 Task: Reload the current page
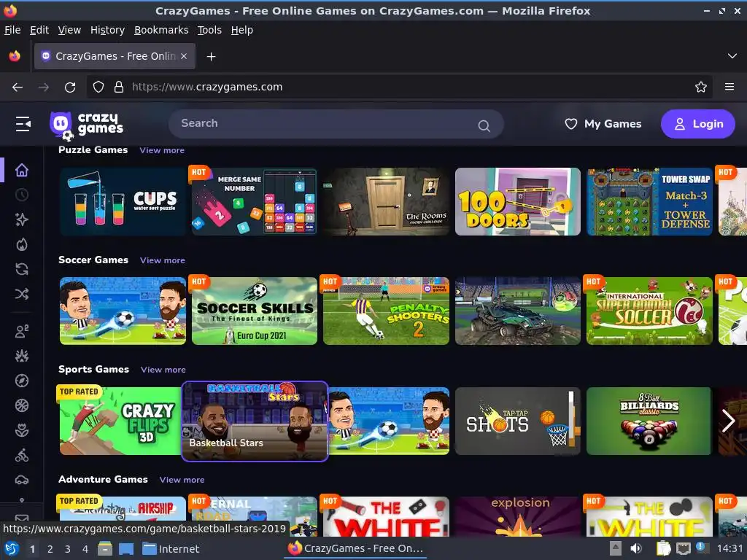(x=70, y=87)
